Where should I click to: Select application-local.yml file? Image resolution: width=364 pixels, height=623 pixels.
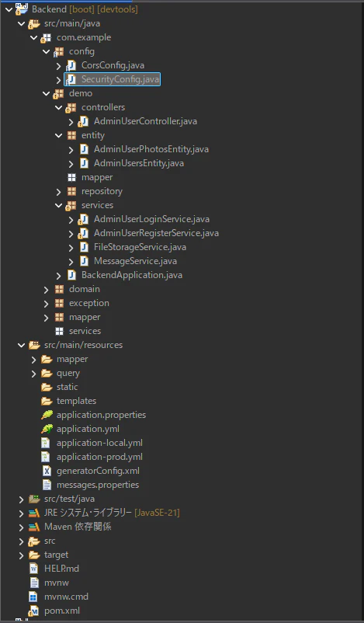[x=99, y=443]
